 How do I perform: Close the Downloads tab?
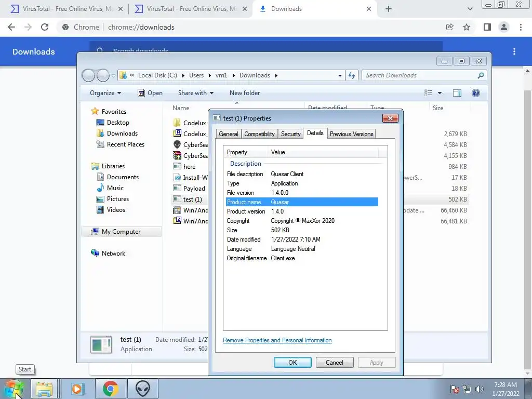click(x=369, y=9)
